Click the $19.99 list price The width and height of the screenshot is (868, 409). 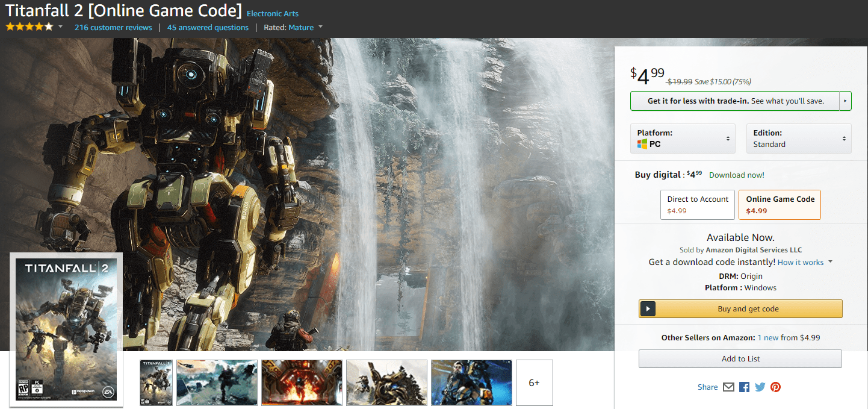point(680,81)
